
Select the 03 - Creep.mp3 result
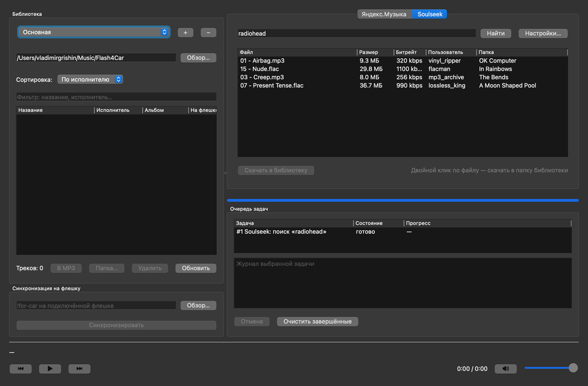click(x=403, y=77)
